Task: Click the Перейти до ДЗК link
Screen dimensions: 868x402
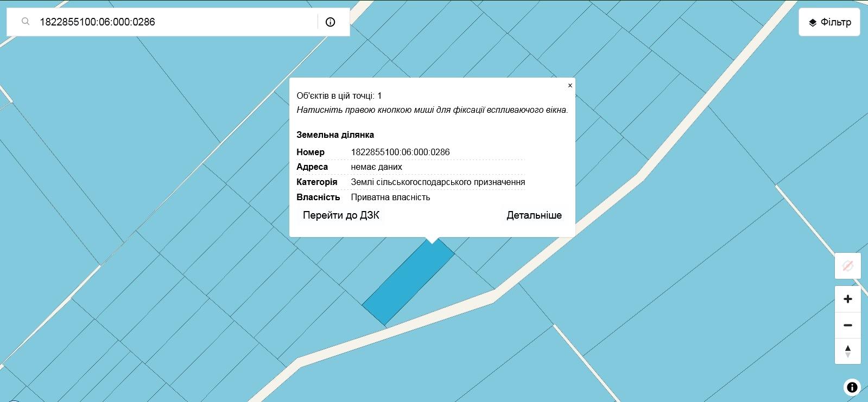Action: tap(341, 215)
